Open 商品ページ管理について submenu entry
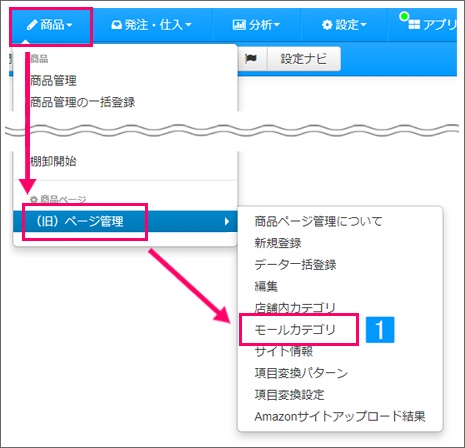This screenshot has width=465, height=448. pyautogui.click(x=318, y=221)
